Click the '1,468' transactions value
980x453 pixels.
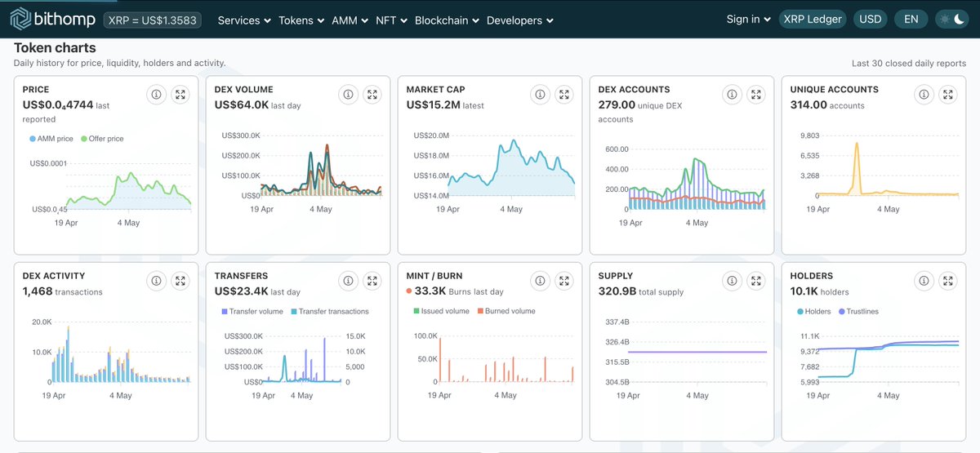(38, 291)
